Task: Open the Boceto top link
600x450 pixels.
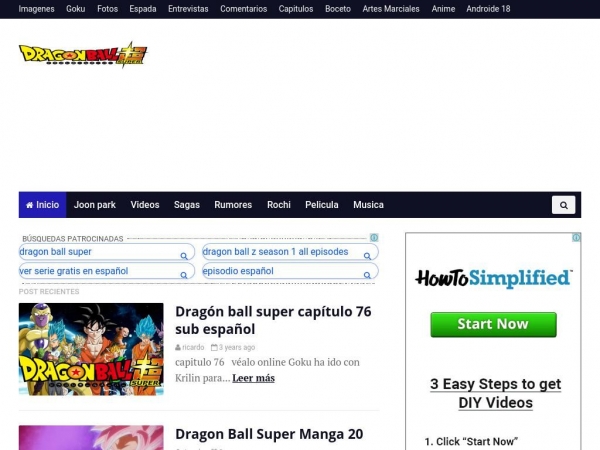Action: (338, 9)
